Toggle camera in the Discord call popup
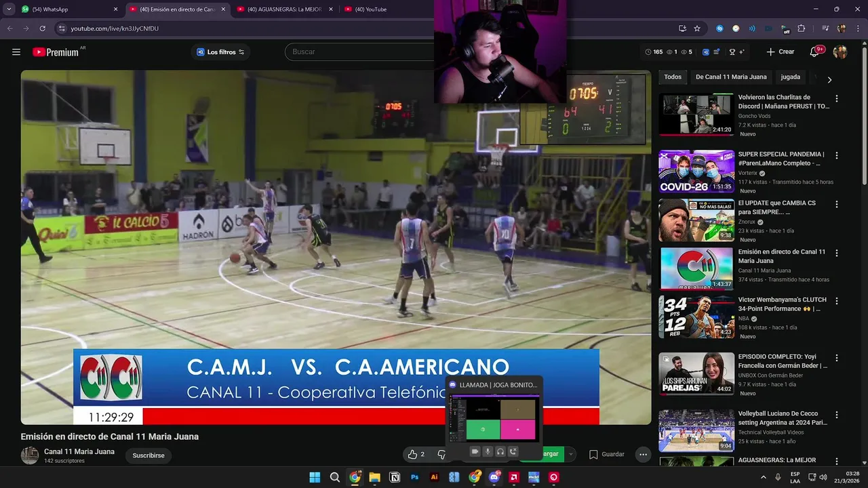Image resolution: width=868 pixels, height=488 pixels. coord(475,451)
